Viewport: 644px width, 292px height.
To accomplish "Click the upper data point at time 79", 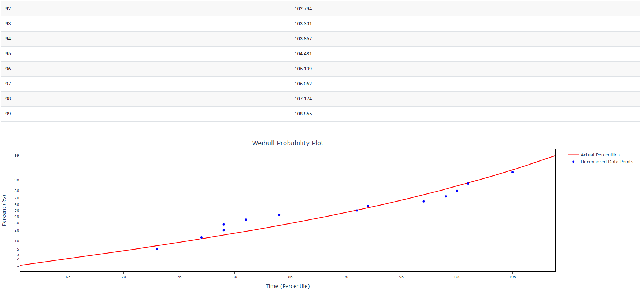I will pyautogui.click(x=223, y=225).
